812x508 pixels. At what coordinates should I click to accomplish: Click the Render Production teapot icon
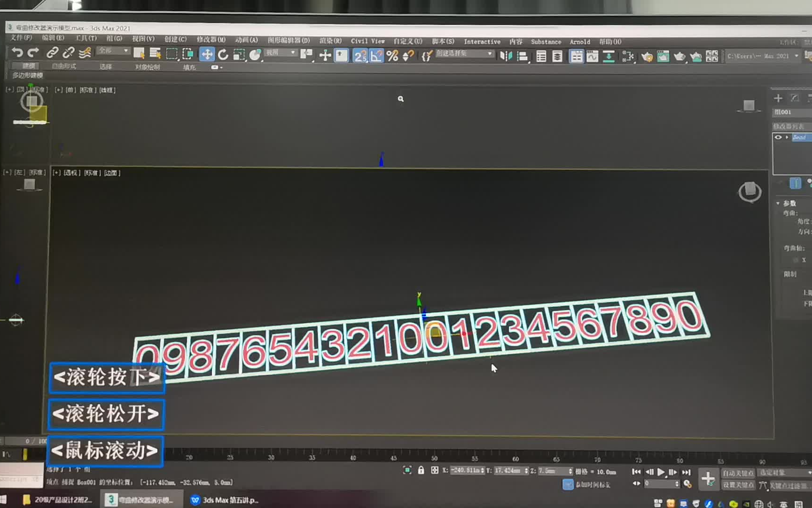696,56
